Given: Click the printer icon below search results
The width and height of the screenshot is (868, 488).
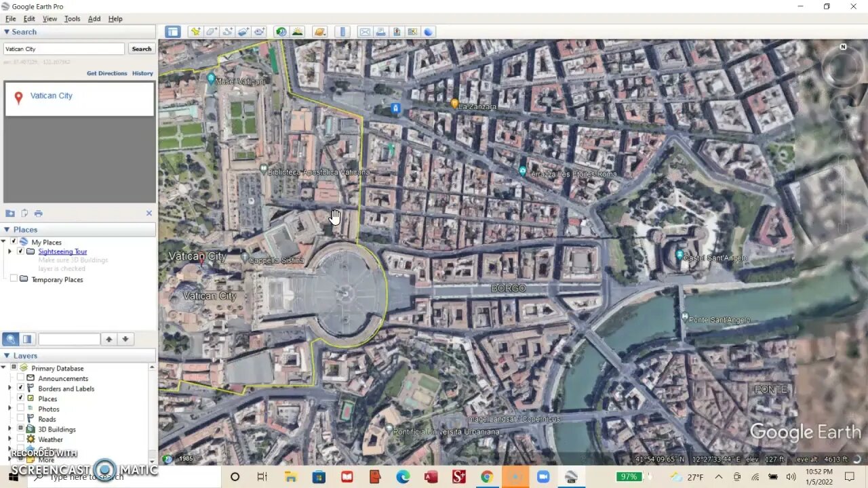Looking at the screenshot, I should pyautogui.click(x=39, y=213).
